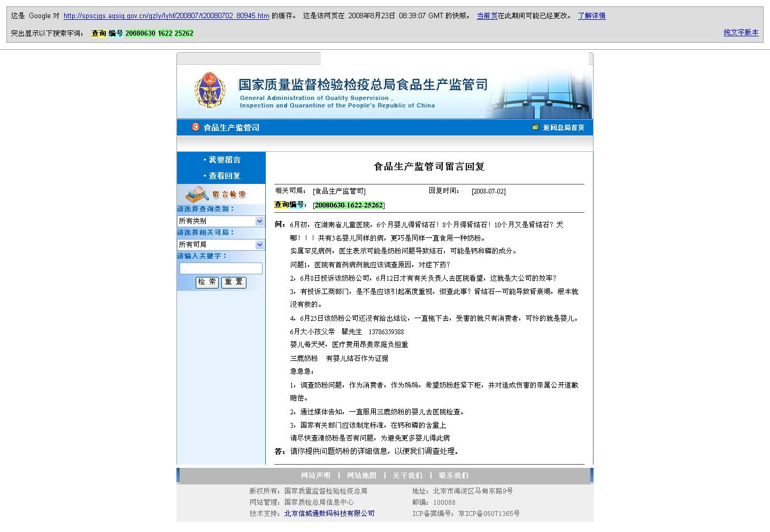Viewport: 770px width, 532px height.
Task: Click the red arrow icon beside 食品生产监管司
Action: (196, 127)
